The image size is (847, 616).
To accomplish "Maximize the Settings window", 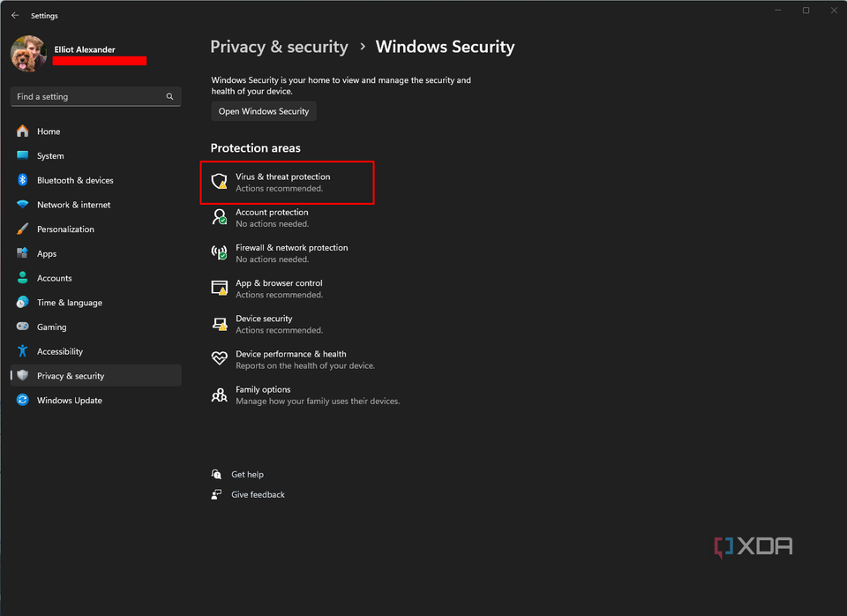I will point(806,11).
